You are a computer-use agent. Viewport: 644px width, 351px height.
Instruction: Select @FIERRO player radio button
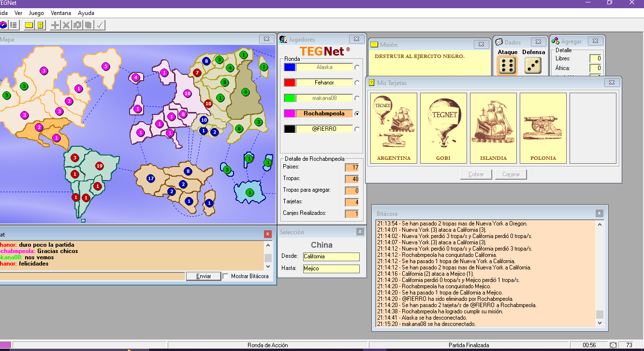click(357, 129)
